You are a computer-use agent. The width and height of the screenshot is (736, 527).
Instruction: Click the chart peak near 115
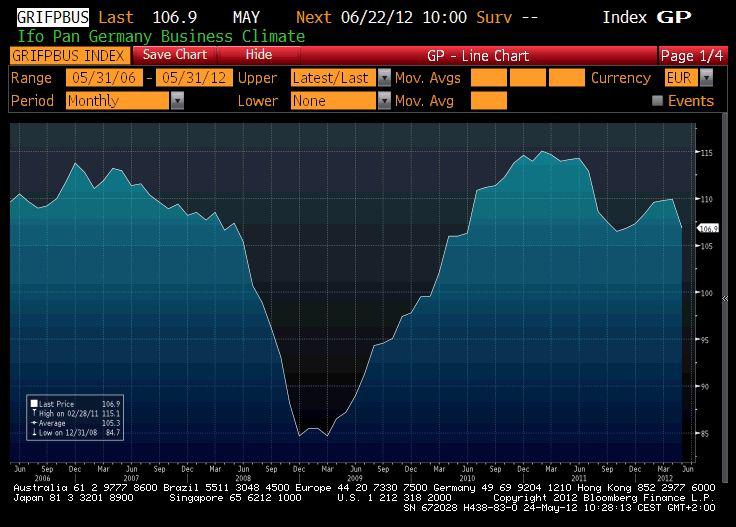[542, 152]
